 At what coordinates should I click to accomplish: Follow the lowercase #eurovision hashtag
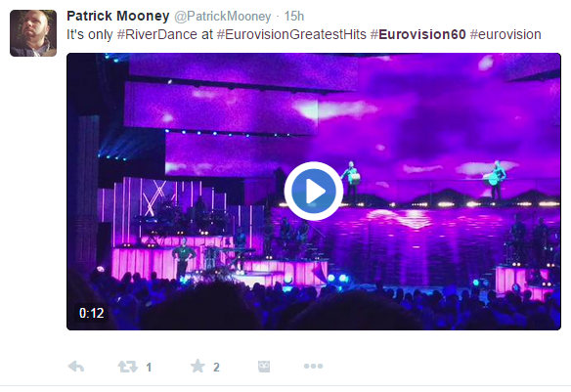pyautogui.click(x=505, y=34)
